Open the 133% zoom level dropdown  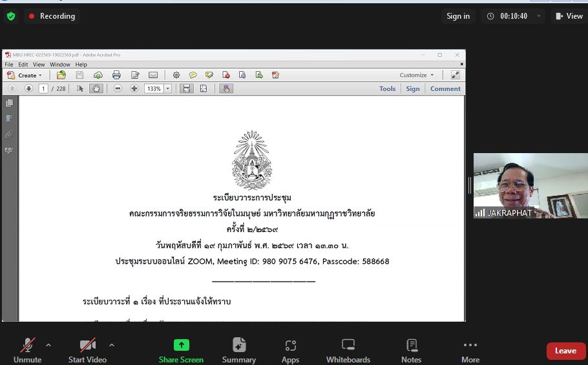point(168,89)
